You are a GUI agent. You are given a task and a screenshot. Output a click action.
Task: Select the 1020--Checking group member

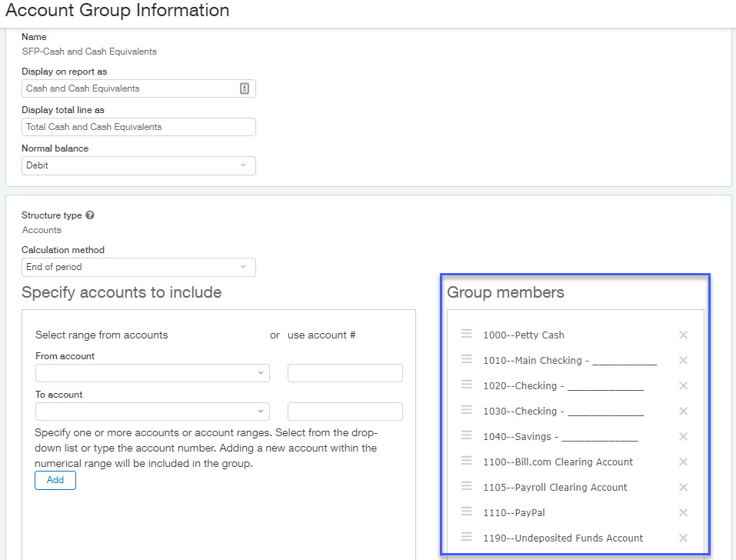(x=563, y=385)
